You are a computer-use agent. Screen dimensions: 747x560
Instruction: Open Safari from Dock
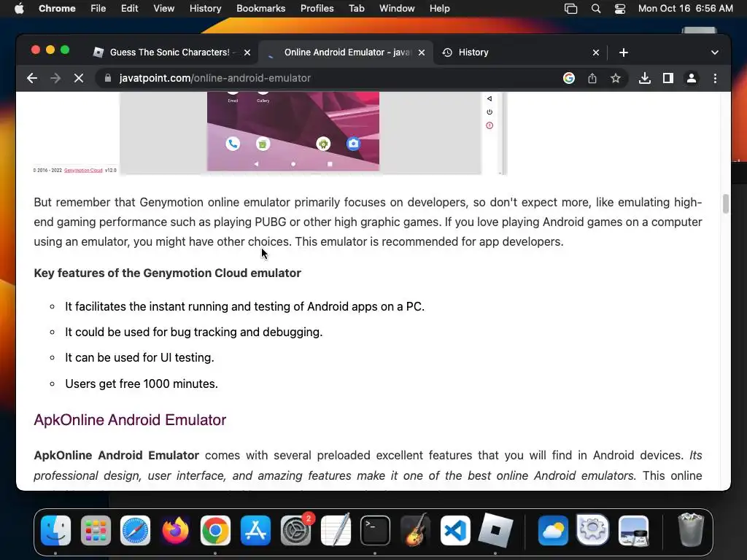coord(135,531)
